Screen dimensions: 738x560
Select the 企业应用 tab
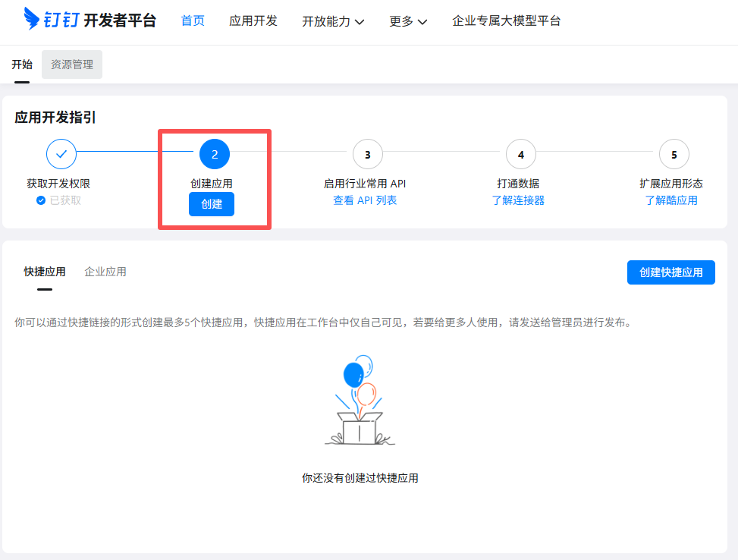(x=105, y=272)
